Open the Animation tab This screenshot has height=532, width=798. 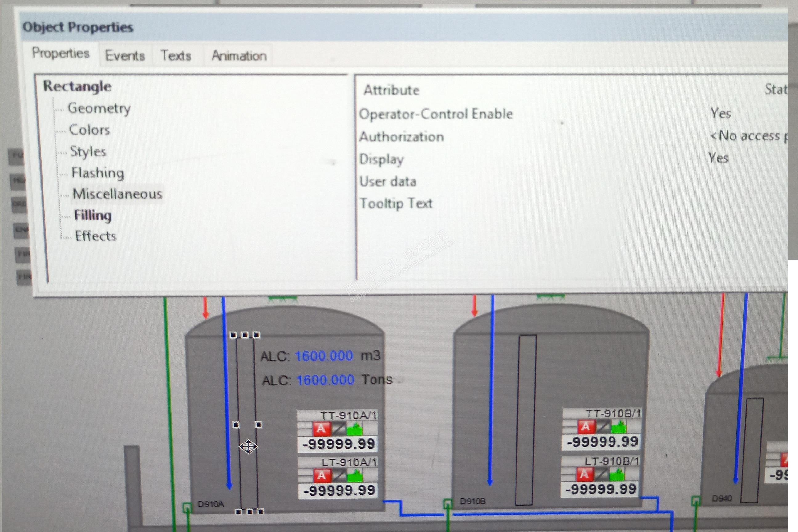(x=239, y=56)
